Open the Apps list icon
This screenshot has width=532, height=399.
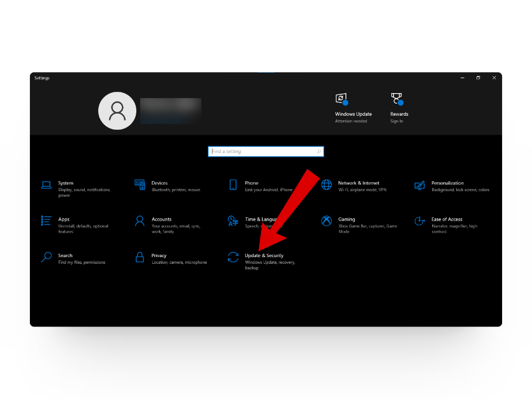46,221
